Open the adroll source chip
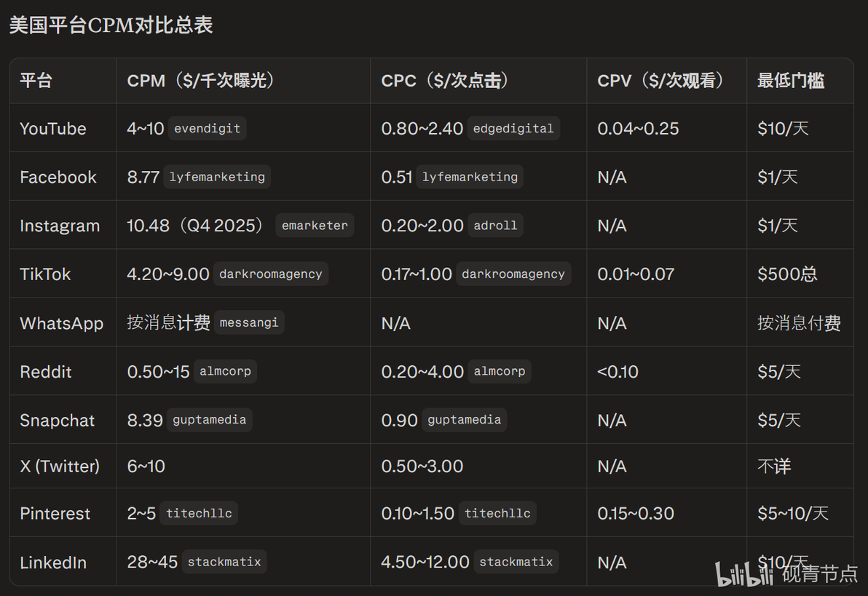The width and height of the screenshot is (868, 596). (495, 226)
